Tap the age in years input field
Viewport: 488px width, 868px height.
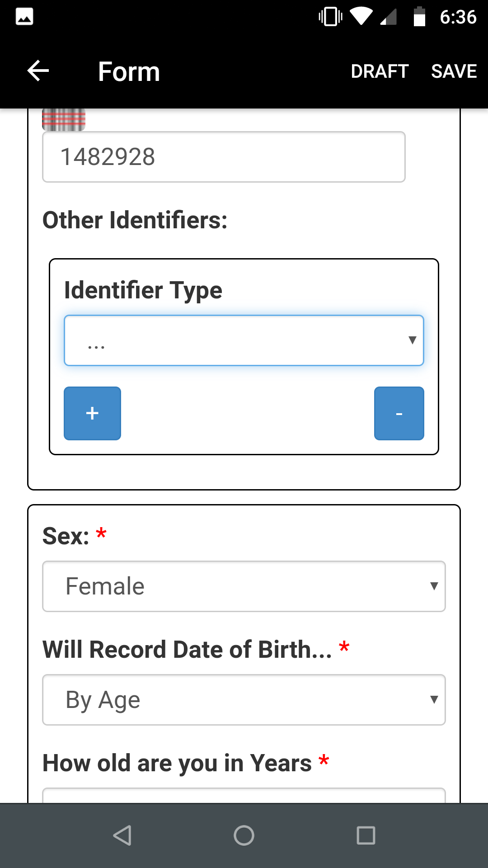coord(244,796)
